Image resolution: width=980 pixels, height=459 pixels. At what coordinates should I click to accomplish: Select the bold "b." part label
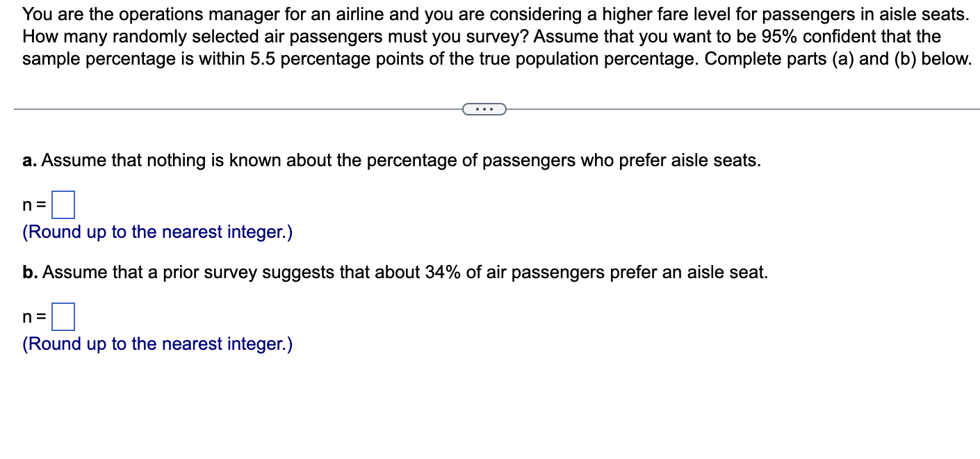click(30, 273)
